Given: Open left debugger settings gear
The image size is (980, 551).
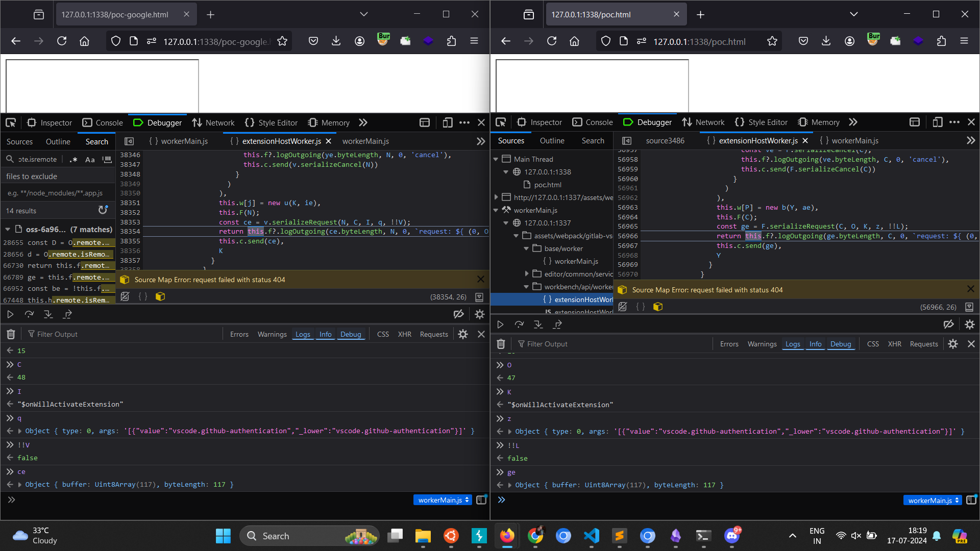Looking at the screenshot, I should tap(479, 314).
